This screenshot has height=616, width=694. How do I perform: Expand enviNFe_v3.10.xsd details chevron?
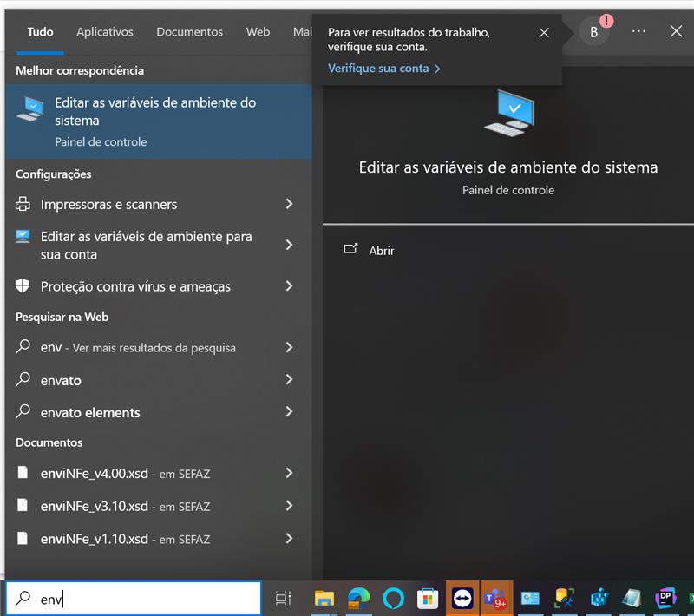point(290,506)
